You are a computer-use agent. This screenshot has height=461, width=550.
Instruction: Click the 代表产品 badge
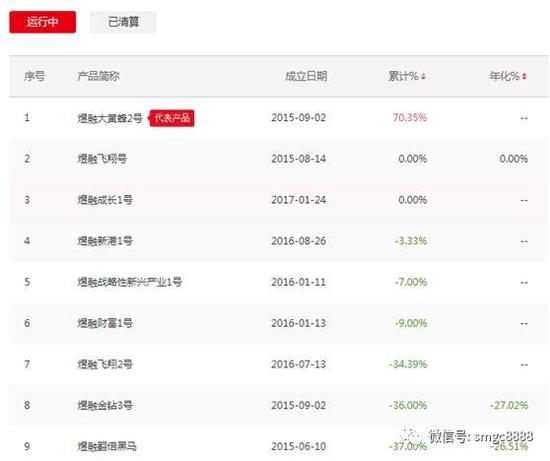[x=172, y=118]
